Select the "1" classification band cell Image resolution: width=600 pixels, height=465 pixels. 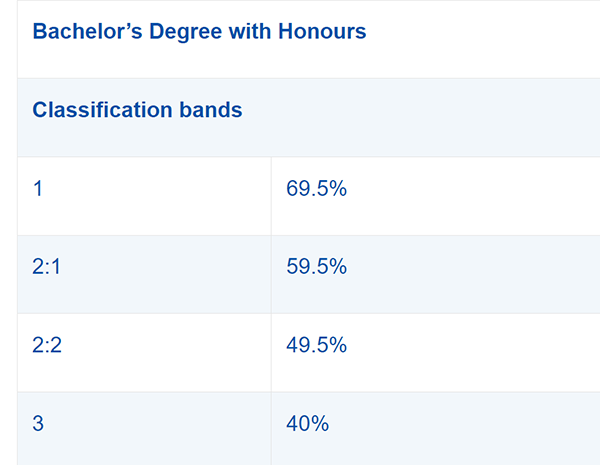pyautogui.click(x=38, y=188)
